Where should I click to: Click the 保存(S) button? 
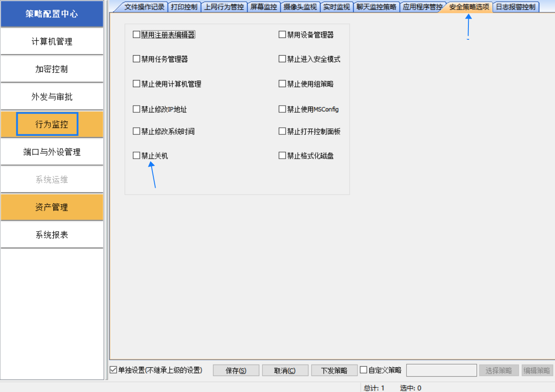click(236, 370)
